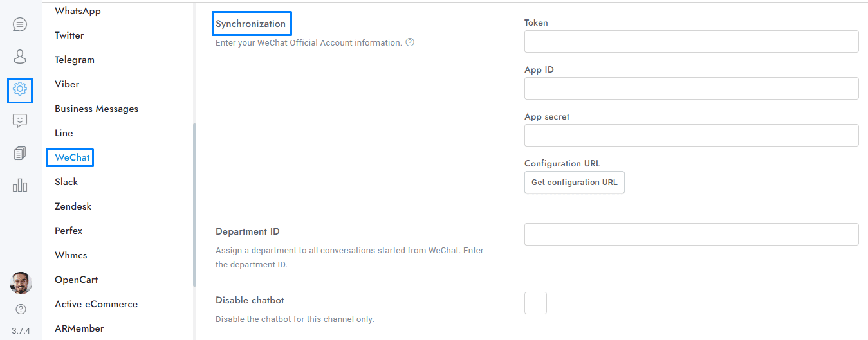Click the agent profile avatar

tap(21, 283)
